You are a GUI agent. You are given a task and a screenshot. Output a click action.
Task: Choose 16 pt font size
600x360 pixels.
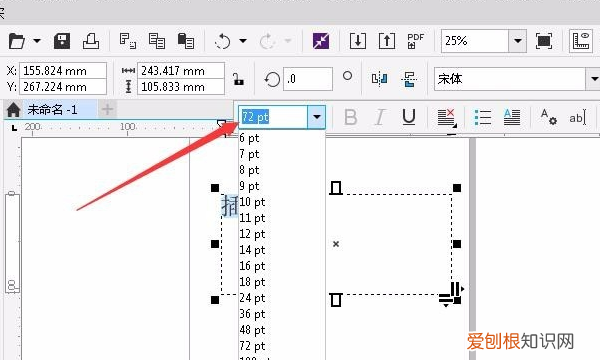(282, 266)
